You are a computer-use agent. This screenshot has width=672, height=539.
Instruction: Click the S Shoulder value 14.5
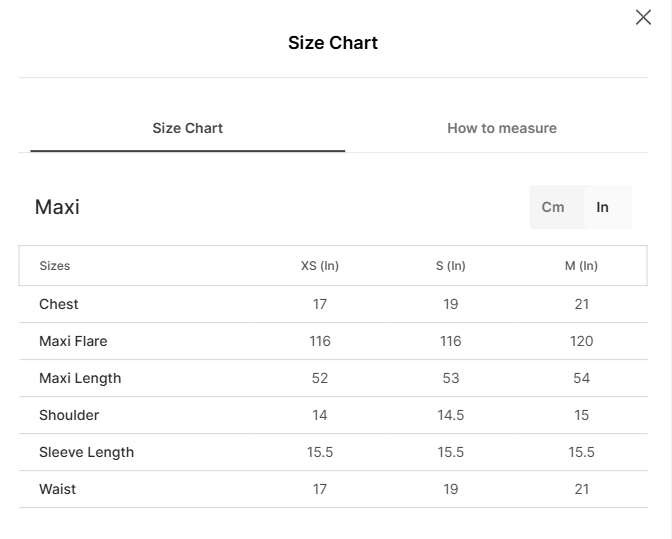tap(450, 415)
